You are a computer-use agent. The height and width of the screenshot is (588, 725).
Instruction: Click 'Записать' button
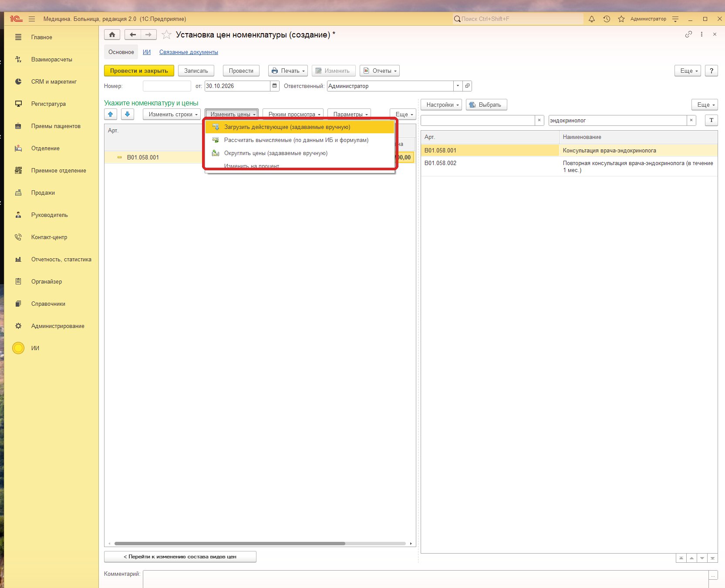[196, 71]
